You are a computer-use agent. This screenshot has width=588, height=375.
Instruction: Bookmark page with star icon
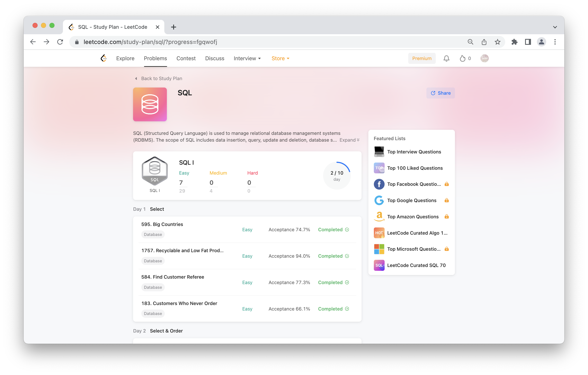497,42
